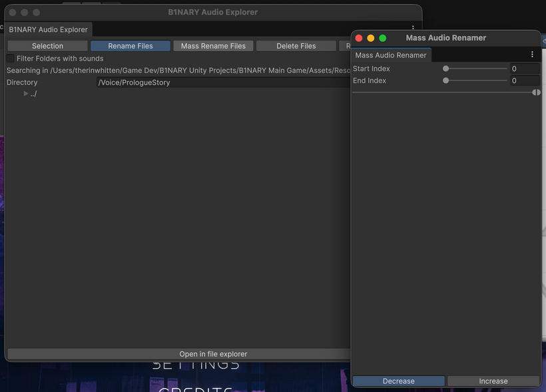The width and height of the screenshot is (546, 392).
Task: Activate the Rename Files mode
Action: point(131,46)
